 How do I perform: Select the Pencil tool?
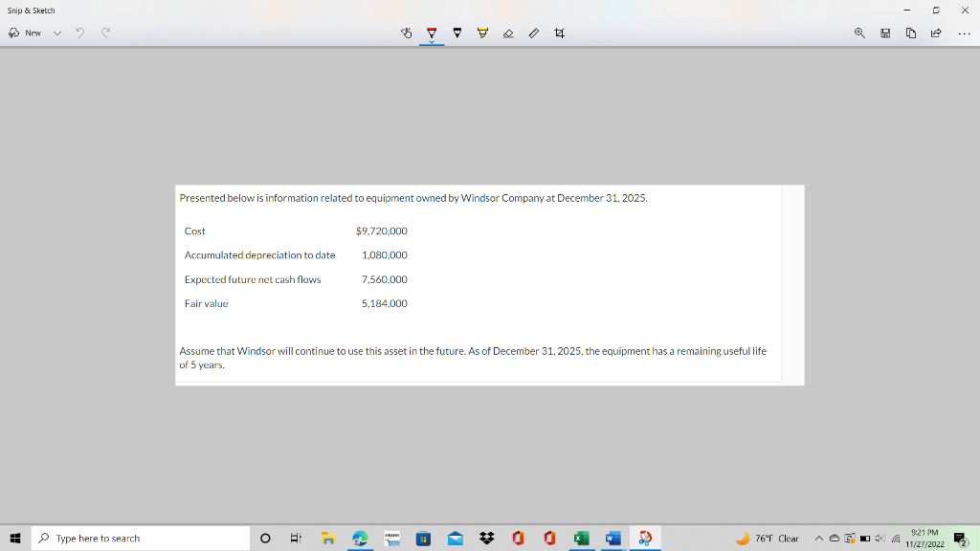(x=457, y=33)
